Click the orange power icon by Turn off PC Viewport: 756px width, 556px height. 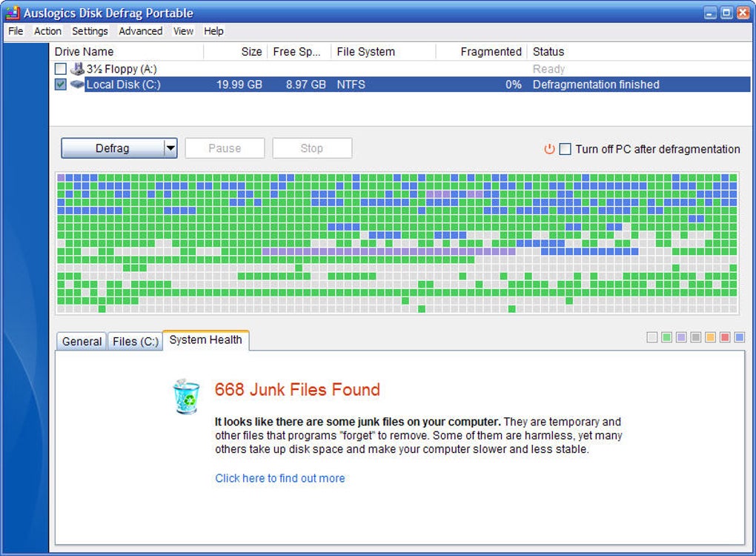point(549,149)
